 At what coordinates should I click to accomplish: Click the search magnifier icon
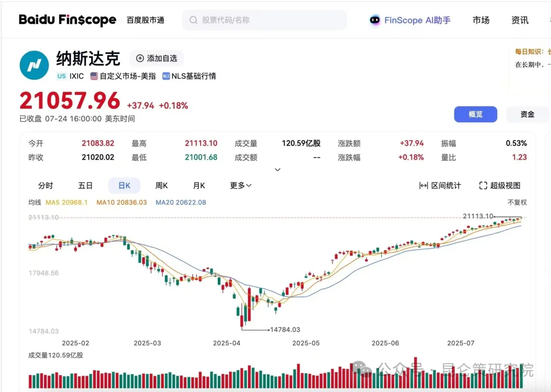pyautogui.click(x=193, y=20)
